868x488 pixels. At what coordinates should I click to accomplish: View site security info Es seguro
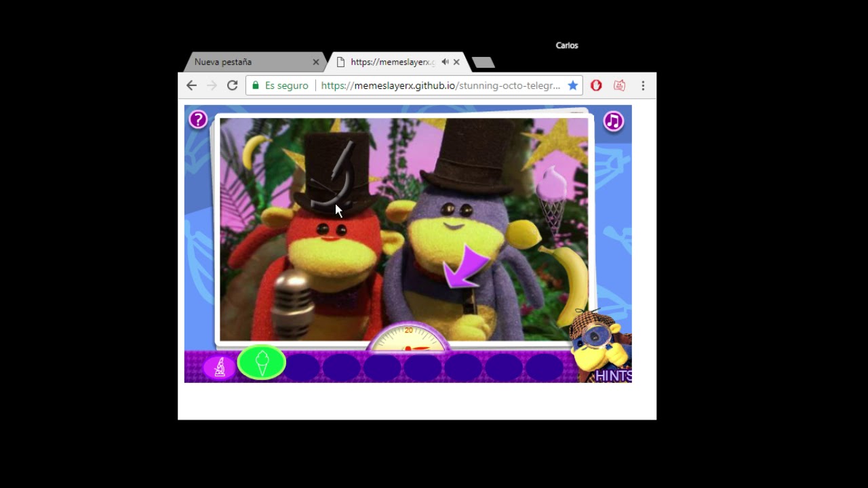tap(280, 85)
